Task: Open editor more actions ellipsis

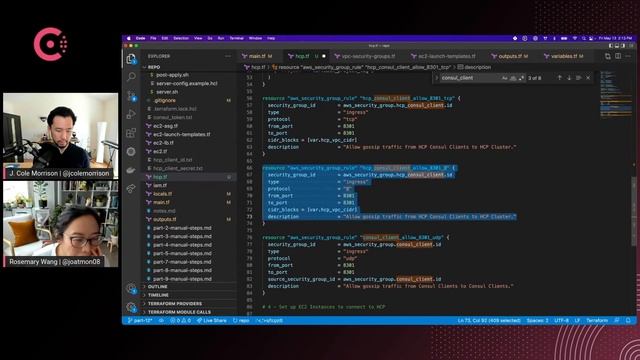Action: (x=628, y=56)
